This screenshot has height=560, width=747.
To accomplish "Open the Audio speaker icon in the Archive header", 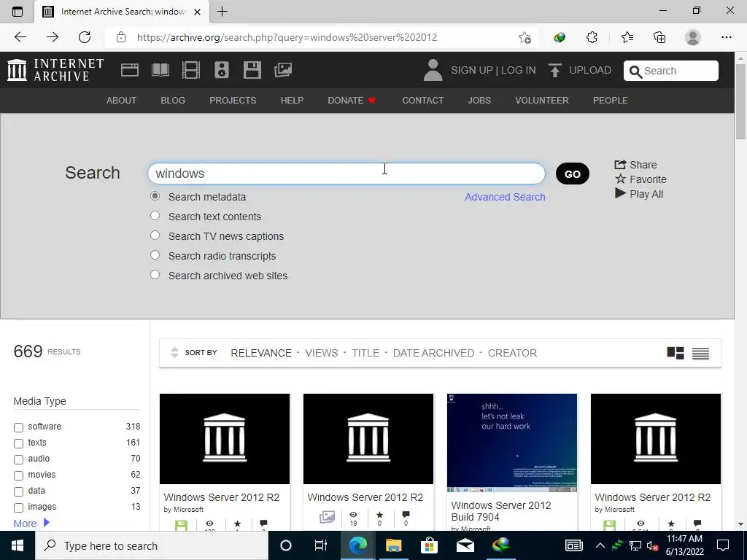I will (222, 70).
